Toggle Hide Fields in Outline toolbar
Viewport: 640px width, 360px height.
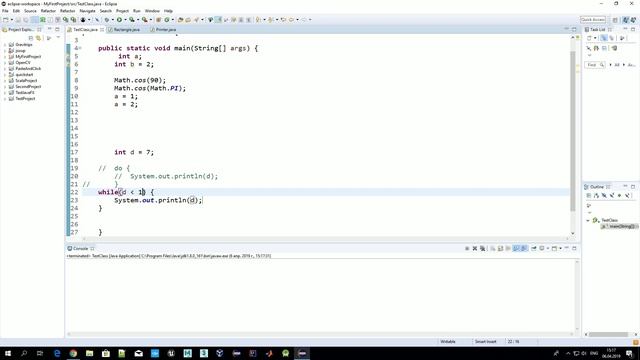(604, 196)
